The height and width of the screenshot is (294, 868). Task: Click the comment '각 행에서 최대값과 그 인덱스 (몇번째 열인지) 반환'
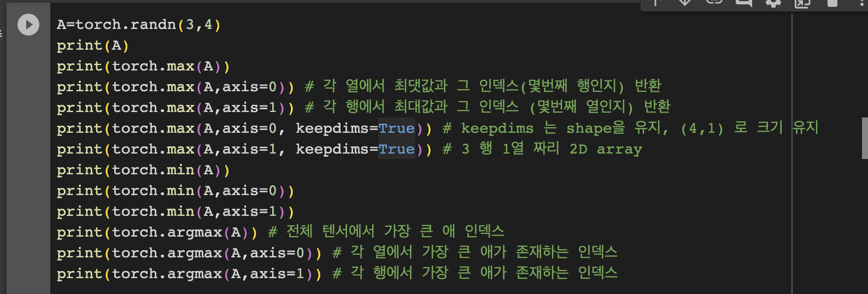pos(488,107)
